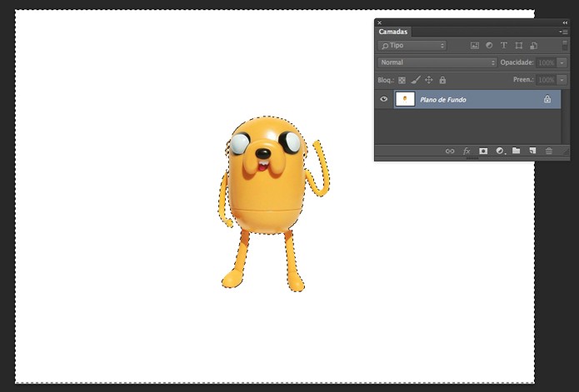Open the Opacidade slider arrow
This screenshot has width=579, height=392.
pyautogui.click(x=562, y=62)
